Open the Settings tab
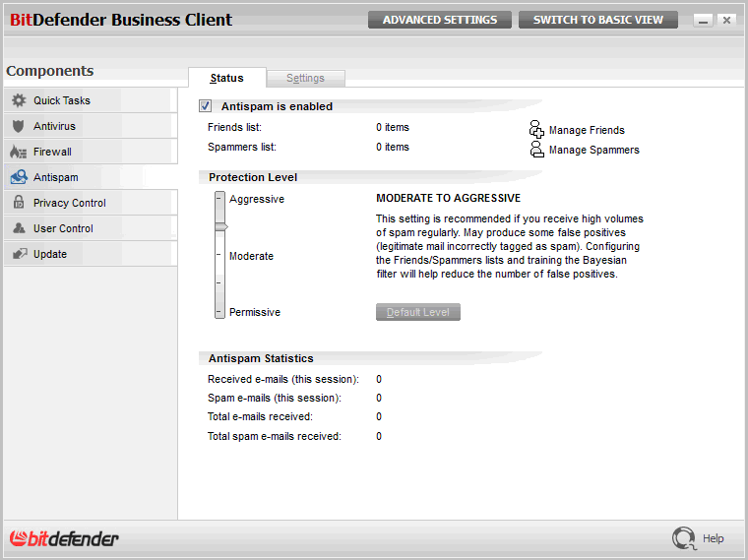The height and width of the screenshot is (560, 748). click(305, 78)
